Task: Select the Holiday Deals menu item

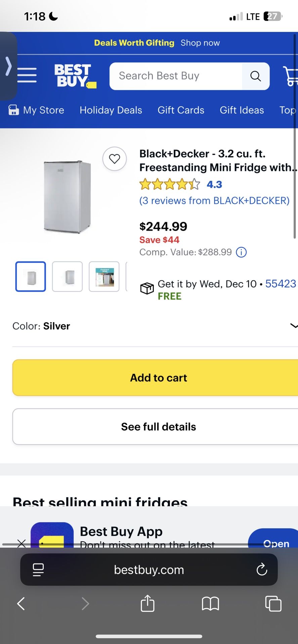Action: click(x=111, y=110)
